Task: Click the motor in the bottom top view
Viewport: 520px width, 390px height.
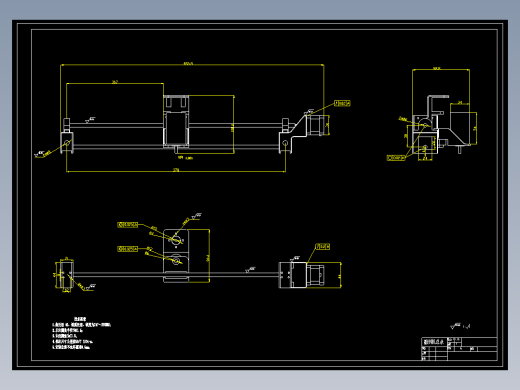Action: (x=315, y=275)
